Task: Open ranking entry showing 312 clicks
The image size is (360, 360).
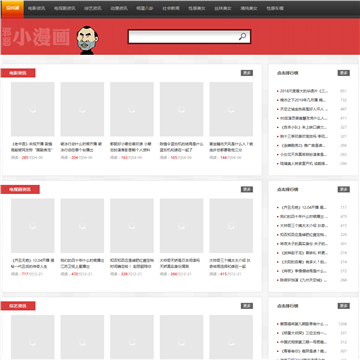Action: pyautogui.click(x=304, y=342)
